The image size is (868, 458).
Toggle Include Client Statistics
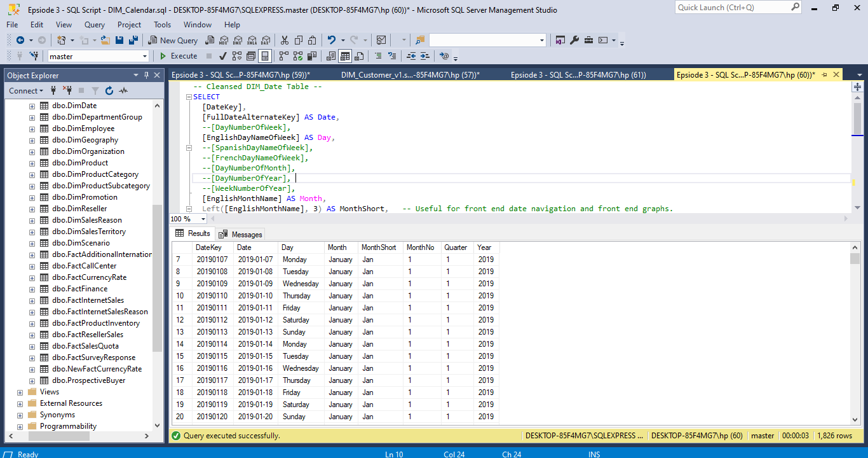pyautogui.click(x=311, y=56)
